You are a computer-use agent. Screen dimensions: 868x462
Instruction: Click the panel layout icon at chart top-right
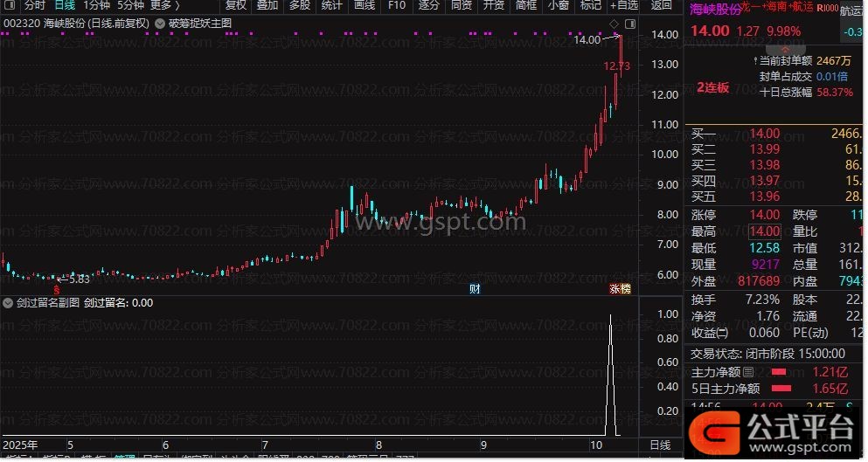(x=630, y=24)
